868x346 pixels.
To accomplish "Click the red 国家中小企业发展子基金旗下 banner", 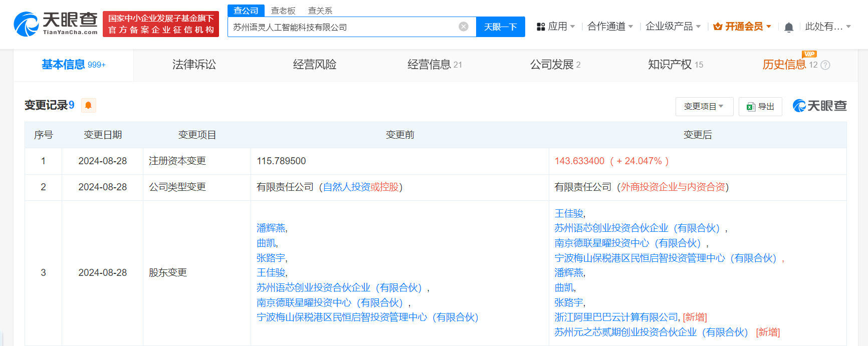I will click(x=161, y=24).
